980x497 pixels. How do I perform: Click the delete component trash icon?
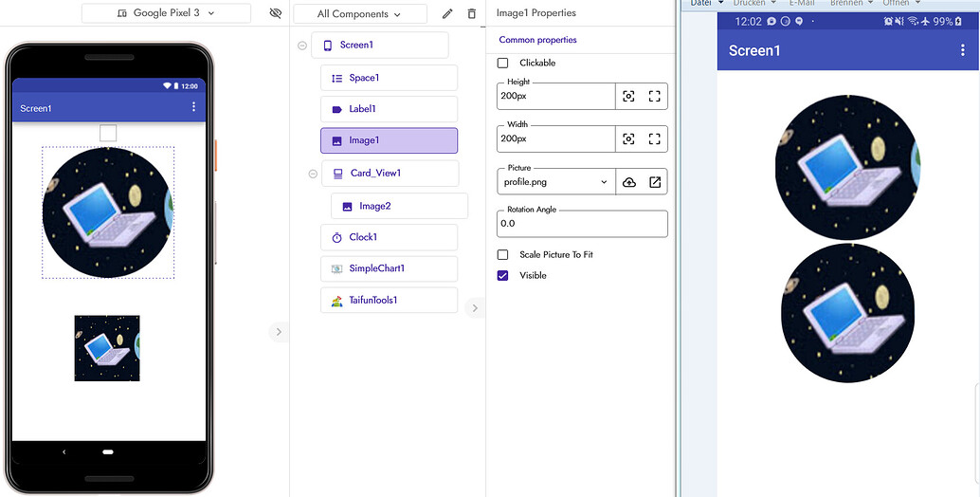472,14
